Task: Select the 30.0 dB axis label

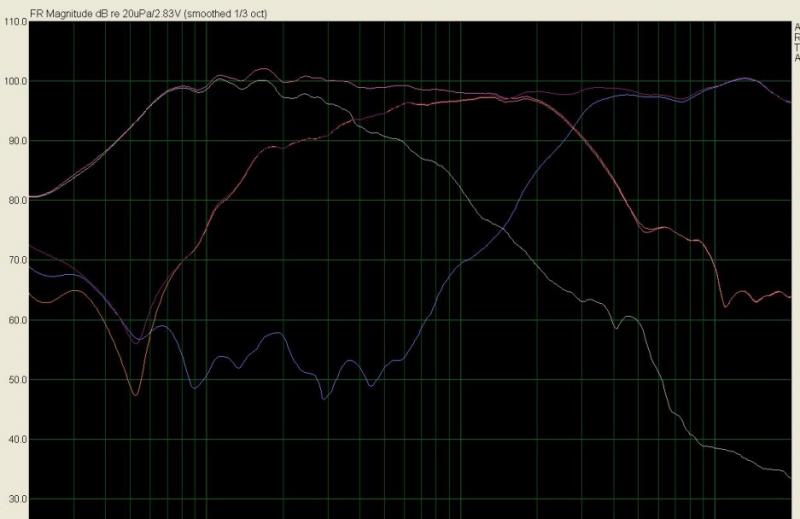Action: [x=18, y=499]
